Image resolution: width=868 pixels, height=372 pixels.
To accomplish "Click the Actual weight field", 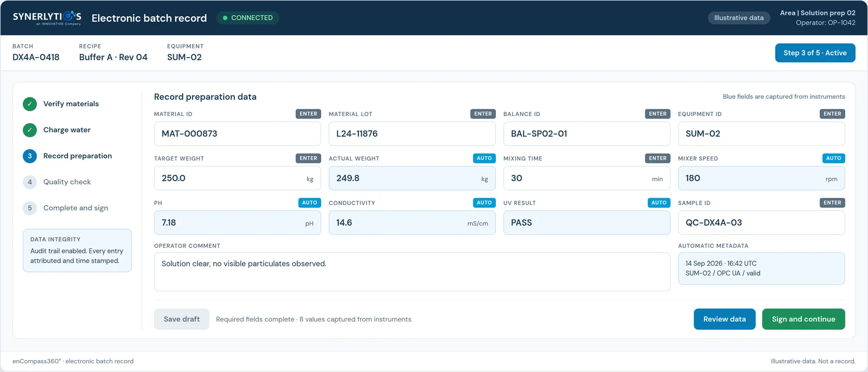I will (x=412, y=178).
